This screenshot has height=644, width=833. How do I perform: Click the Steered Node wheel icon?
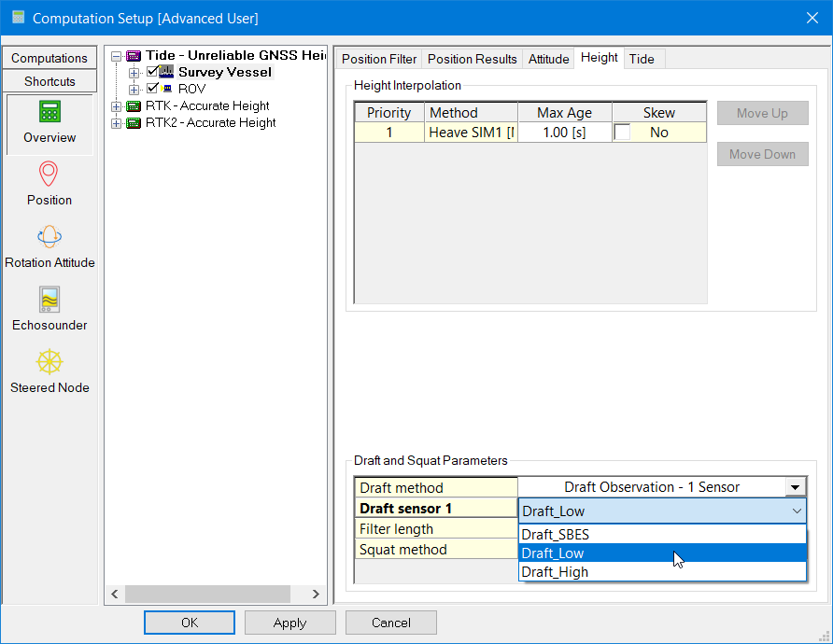[x=49, y=362]
